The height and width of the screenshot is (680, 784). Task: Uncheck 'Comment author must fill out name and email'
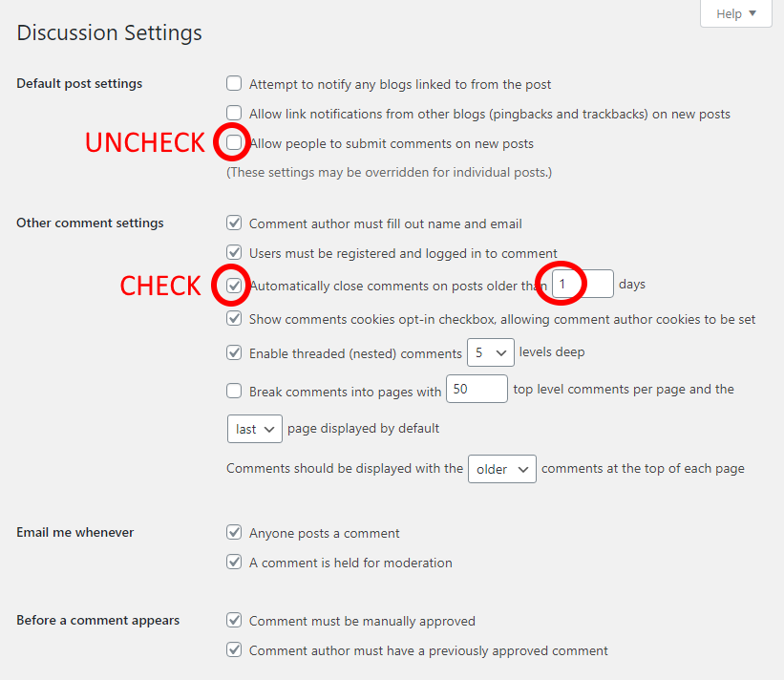tap(234, 223)
